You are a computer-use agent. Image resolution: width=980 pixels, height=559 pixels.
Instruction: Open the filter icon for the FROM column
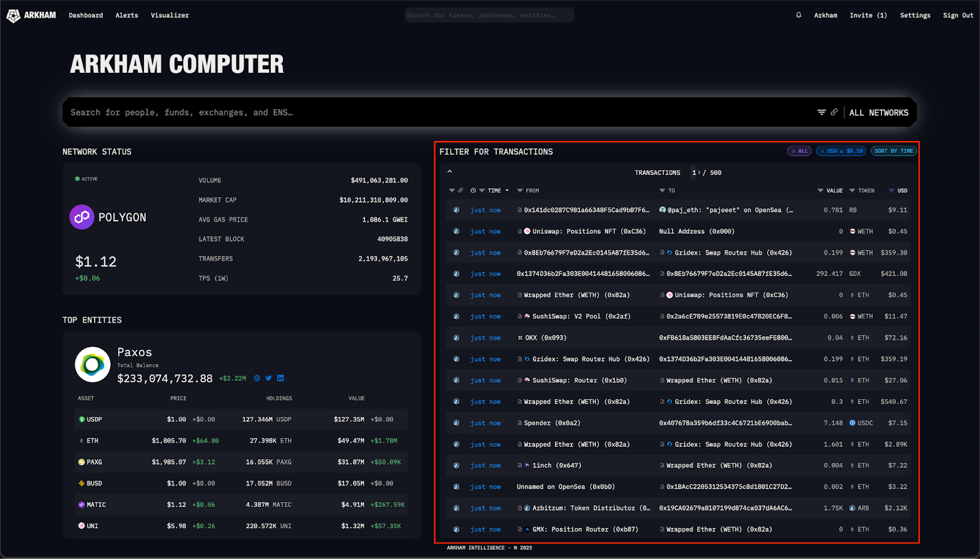pos(520,190)
